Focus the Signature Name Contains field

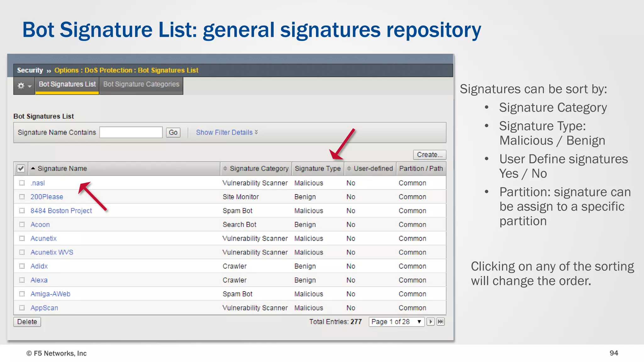(131, 132)
